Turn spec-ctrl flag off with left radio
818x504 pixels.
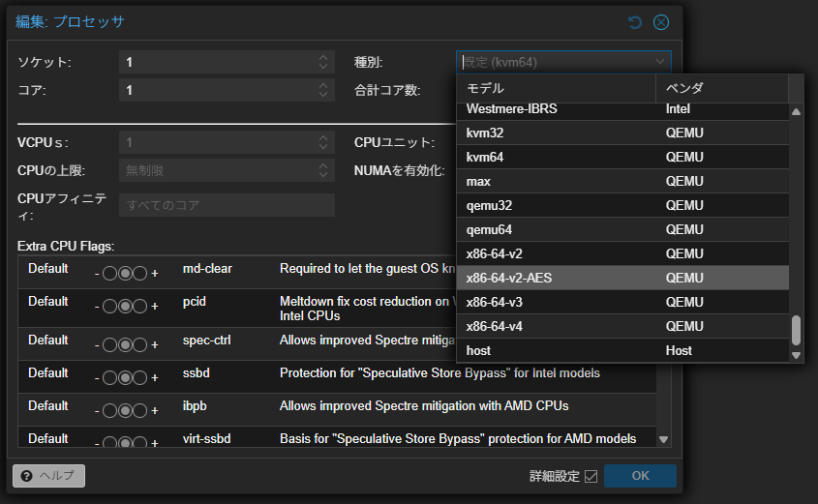[x=109, y=344]
